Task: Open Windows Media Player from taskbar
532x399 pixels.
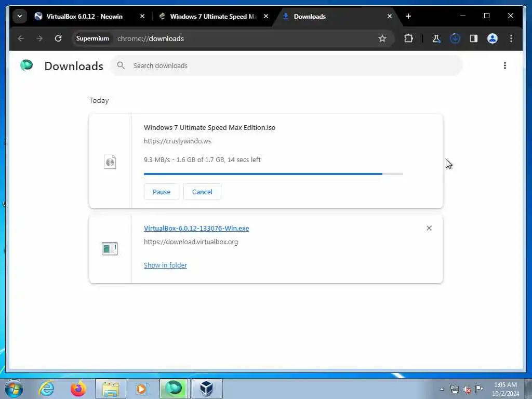Action: [x=141, y=389]
